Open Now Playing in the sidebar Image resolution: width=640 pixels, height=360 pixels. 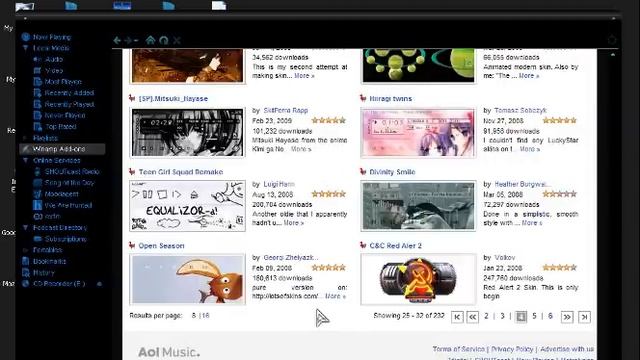coord(52,37)
